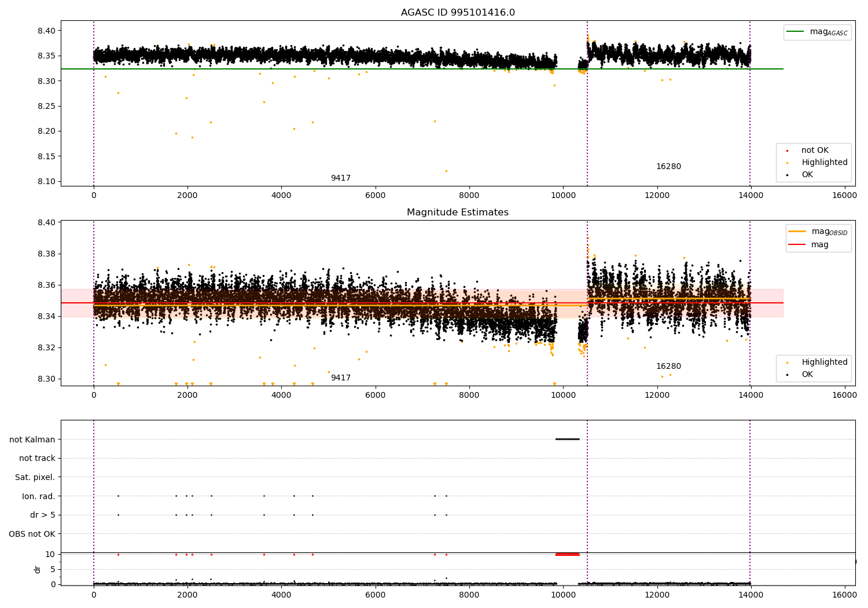Screen dimensions: 868x608
Task: Click the 'not track' row label
Action: coord(37,459)
